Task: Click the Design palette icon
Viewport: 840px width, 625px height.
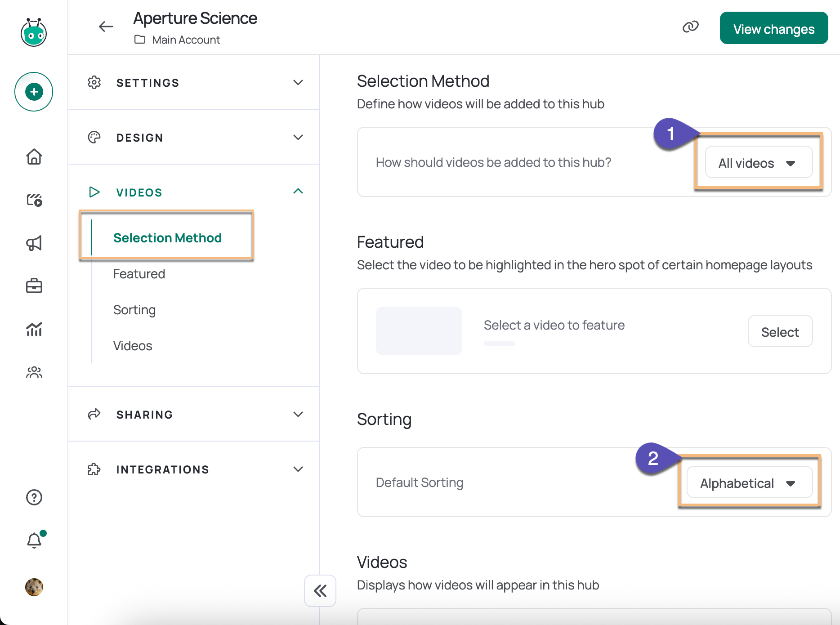Action: coord(94,137)
